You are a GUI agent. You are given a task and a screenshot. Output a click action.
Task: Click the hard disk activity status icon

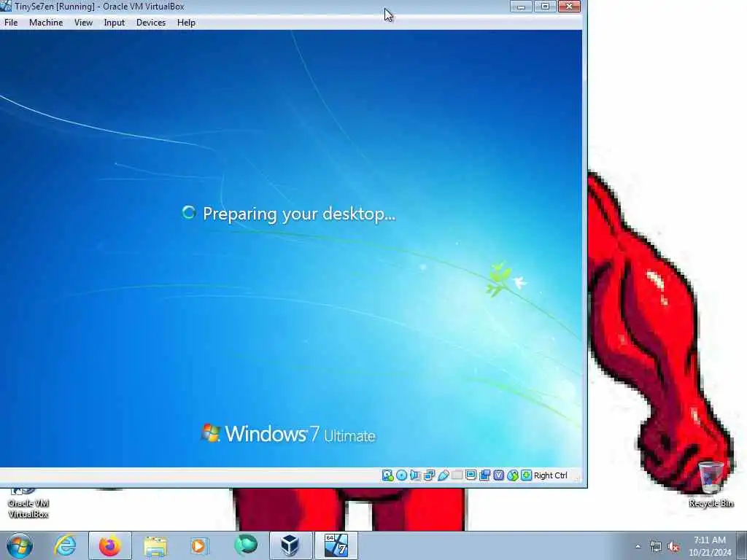pyautogui.click(x=387, y=475)
